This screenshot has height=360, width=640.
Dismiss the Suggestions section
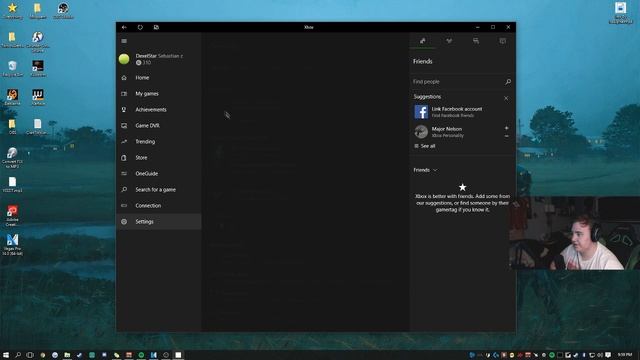coord(506,98)
